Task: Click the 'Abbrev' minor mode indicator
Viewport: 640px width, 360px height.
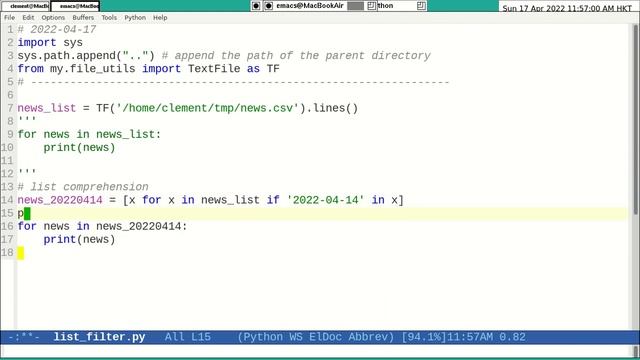Action: (368, 337)
